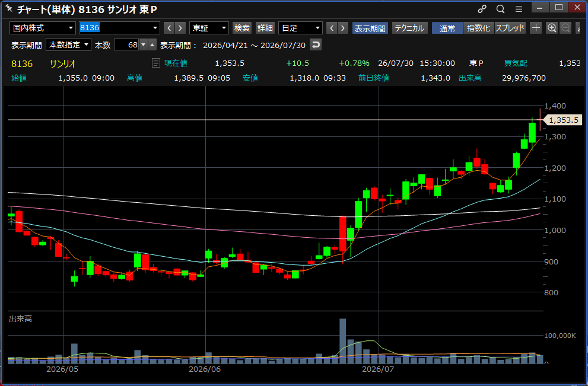
Task: Click the news document icon beside 現在値
Action: tap(156, 63)
